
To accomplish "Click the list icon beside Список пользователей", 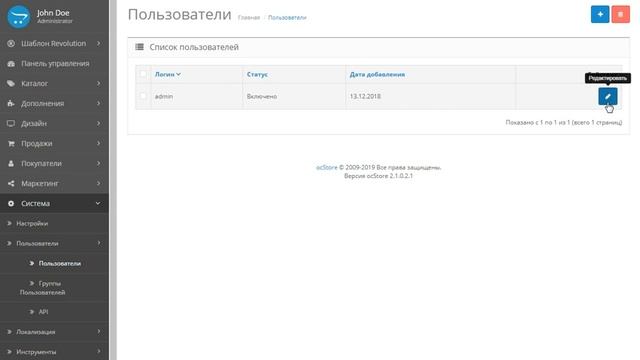I will coord(140,47).
